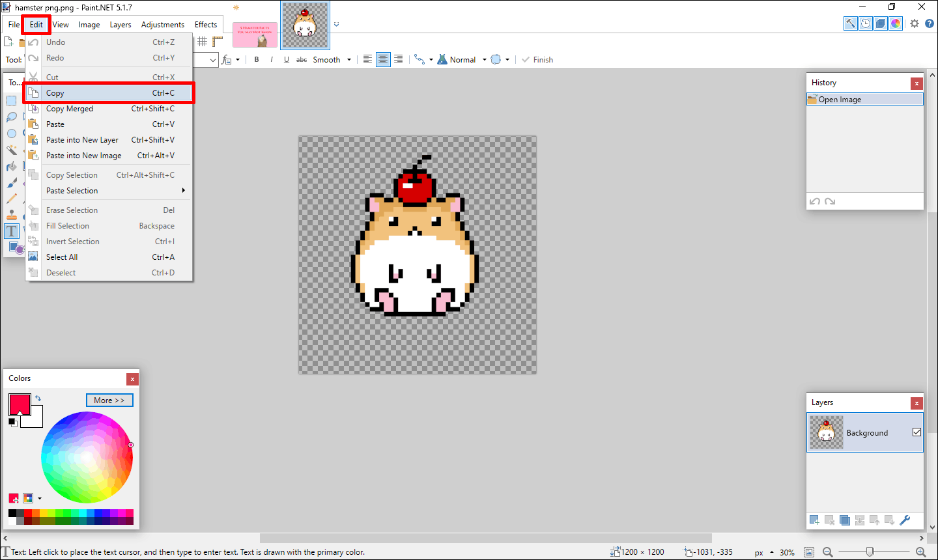Image resolution: width=938 pixels, height=560 pixels.
Task: Toggle the Layers window button
Action: [881, 23]
